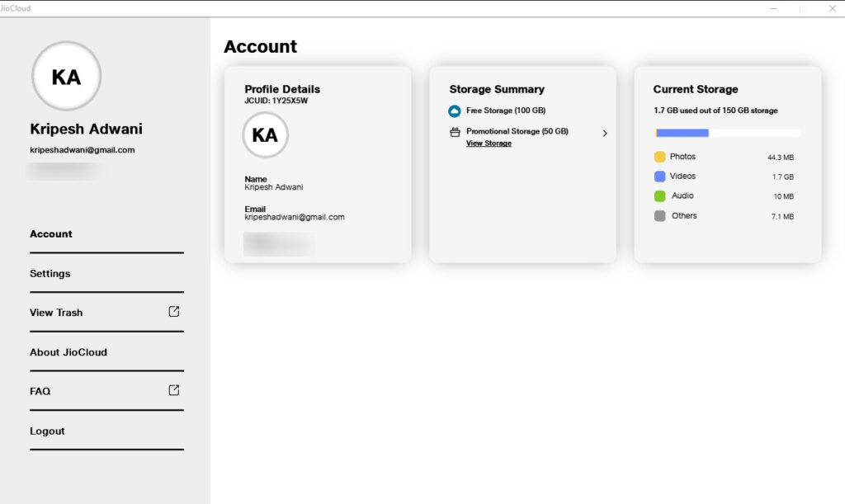Open View Trash external link icon

[x=174, y=312]
